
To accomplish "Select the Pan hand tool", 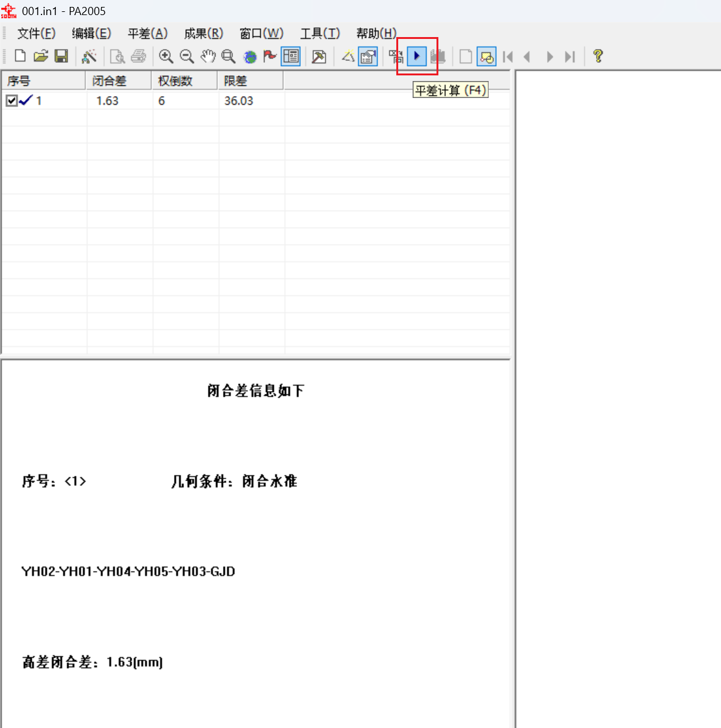I will 207,56.
